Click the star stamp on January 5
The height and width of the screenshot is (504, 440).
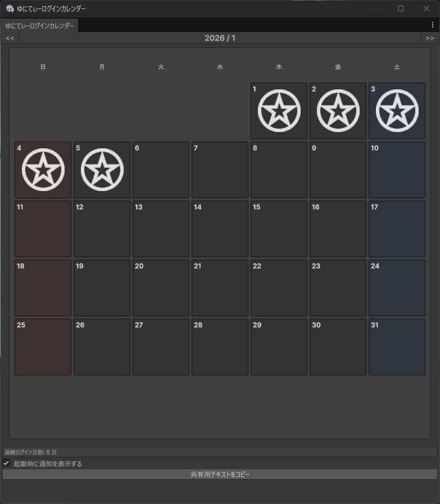point(102,170)
